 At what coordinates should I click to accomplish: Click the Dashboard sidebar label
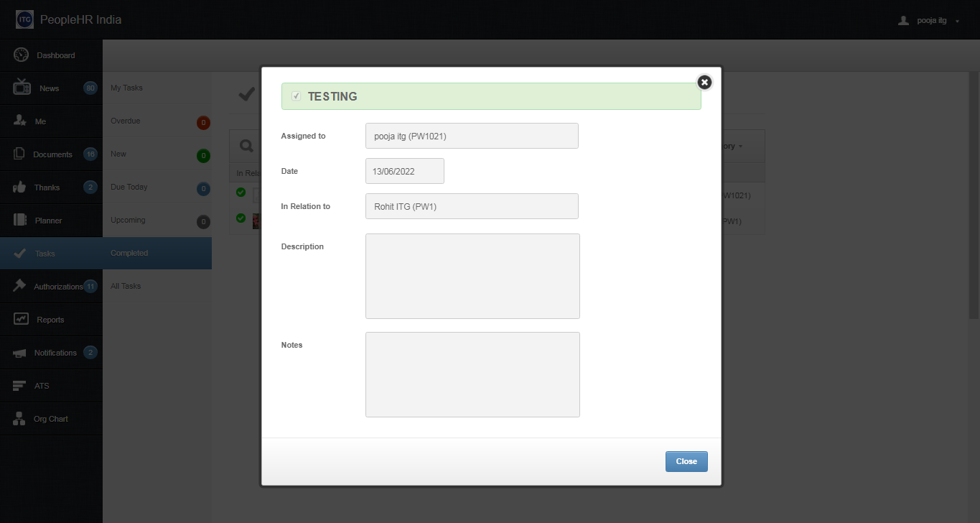click(x=56, y=55)
